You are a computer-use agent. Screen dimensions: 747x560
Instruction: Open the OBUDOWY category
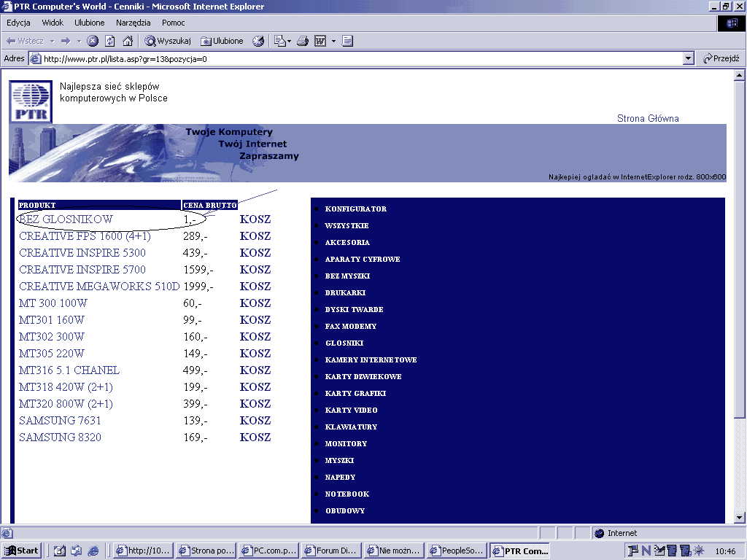click(x=345, y=510)
